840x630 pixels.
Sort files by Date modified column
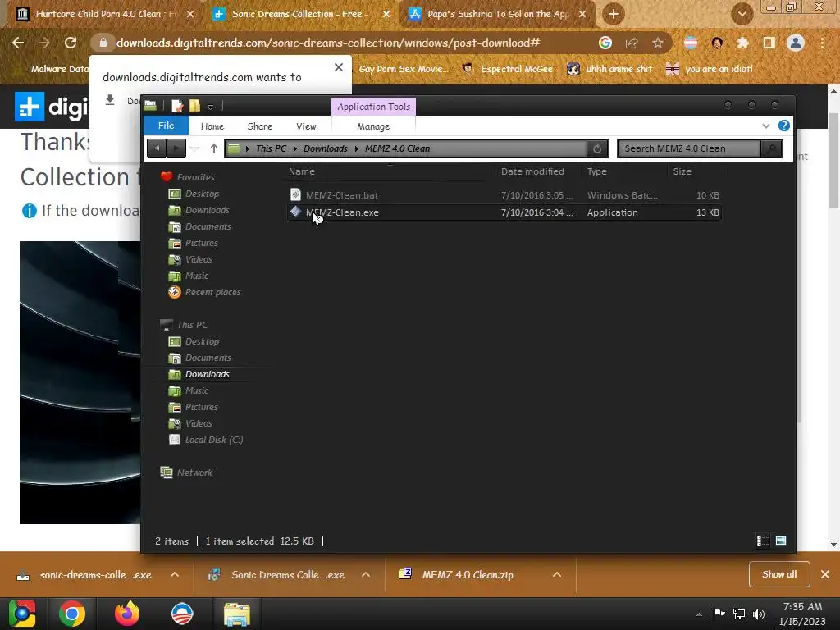click(x=532, y=171)
